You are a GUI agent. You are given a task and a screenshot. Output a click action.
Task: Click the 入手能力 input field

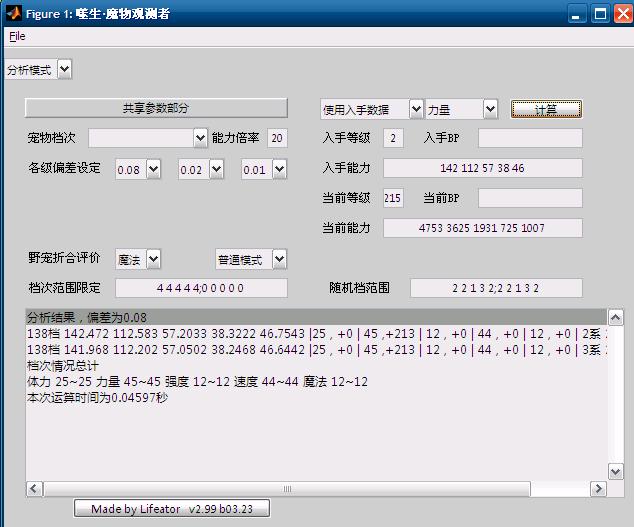(x=482, y=168)
